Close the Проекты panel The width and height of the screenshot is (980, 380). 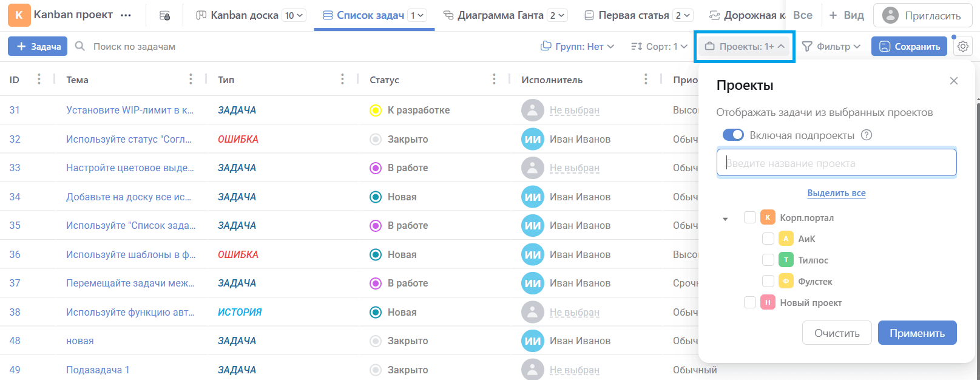point(954,81)
